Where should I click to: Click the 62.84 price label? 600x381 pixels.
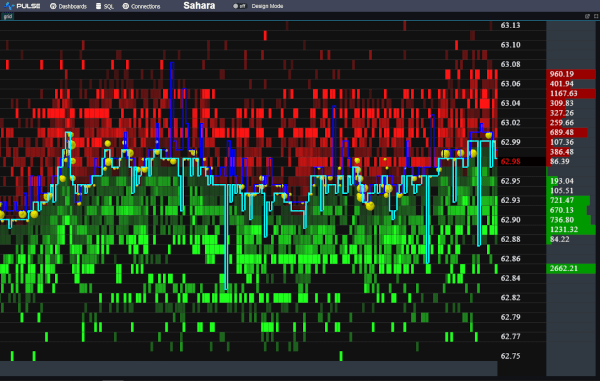(x=510, y=278)
